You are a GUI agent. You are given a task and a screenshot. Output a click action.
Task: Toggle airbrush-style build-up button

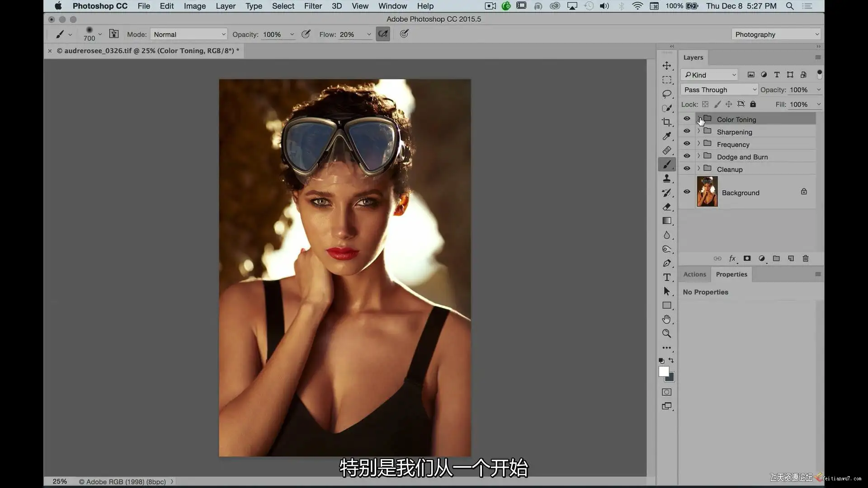(382, 34)
